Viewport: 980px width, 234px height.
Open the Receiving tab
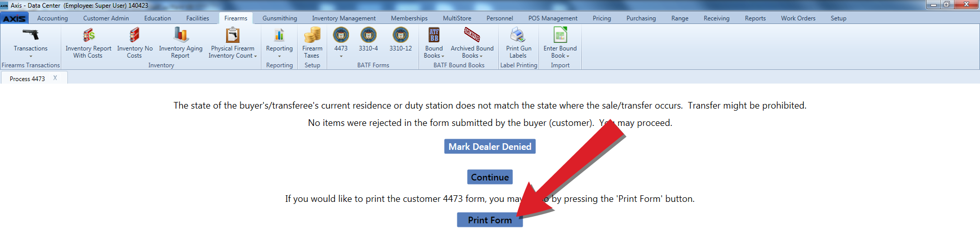(x=717, y=18)
